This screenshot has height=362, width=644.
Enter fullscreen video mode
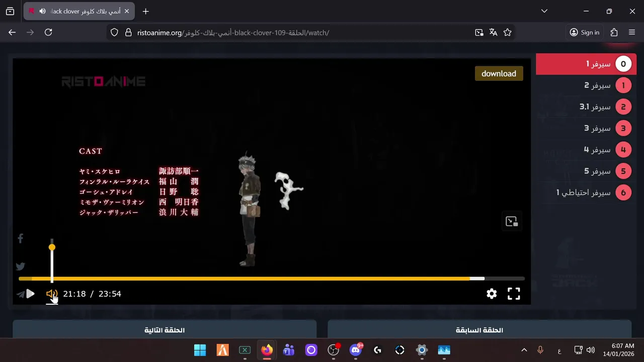[514, 294]
